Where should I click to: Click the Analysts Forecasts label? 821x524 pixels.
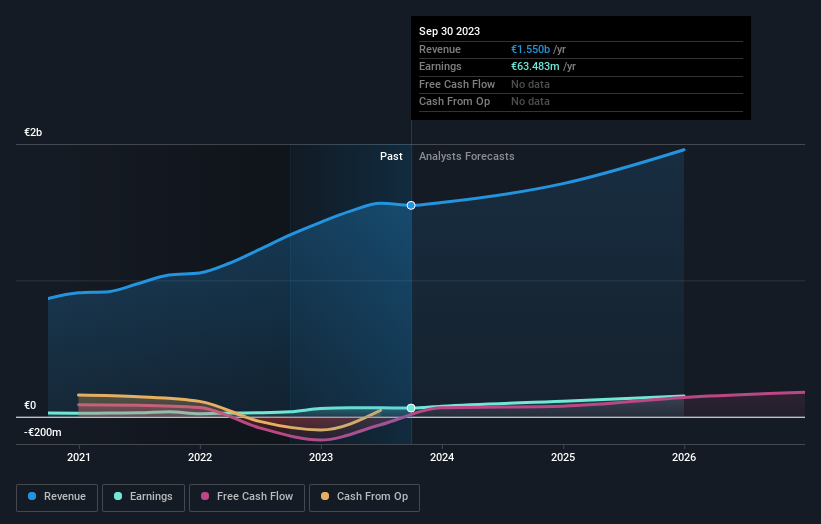pos(467,157)
